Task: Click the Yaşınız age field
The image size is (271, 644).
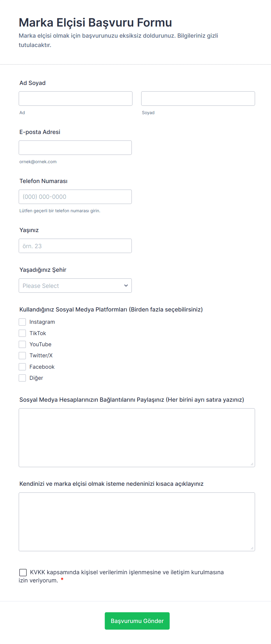Action: coord(75,246)
